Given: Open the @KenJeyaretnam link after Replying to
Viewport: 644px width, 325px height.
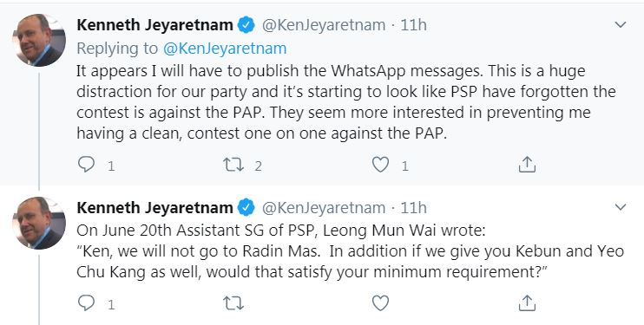Looking at the screenshot, I should [225, 49].
